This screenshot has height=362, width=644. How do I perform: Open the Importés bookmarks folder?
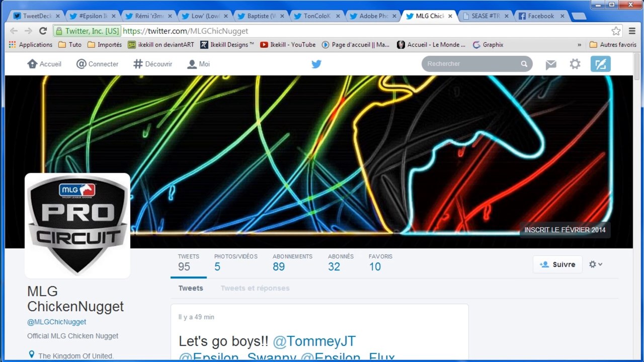[x=105, y=45]
